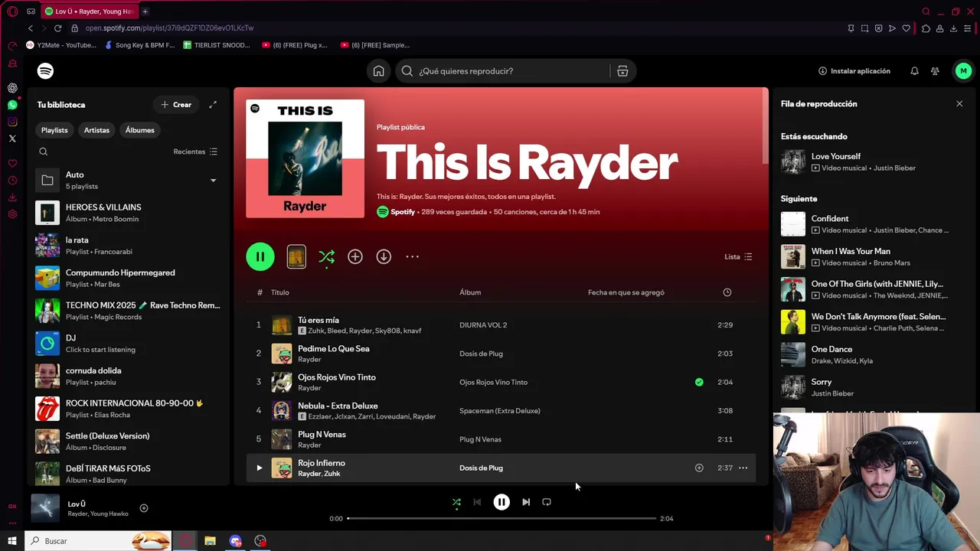Open the Recientes sort dropdown
The width and height of the screenshot is (980, 551).
point(195,152)
